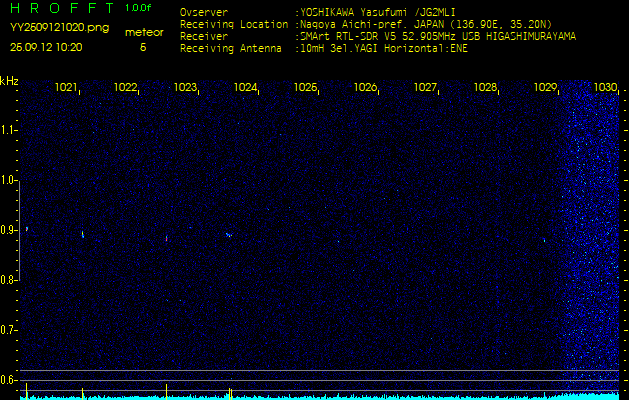The image size is (629, 400).
Task: Click the kHz axis unit label
Action: click(9, 81)
